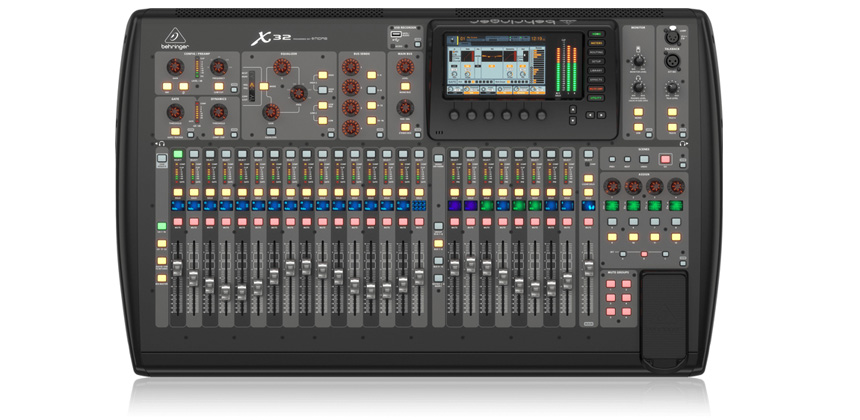Select the red MUTE GRP screen button
This screenshot has width=860, height=420.
tap(596, 89)
